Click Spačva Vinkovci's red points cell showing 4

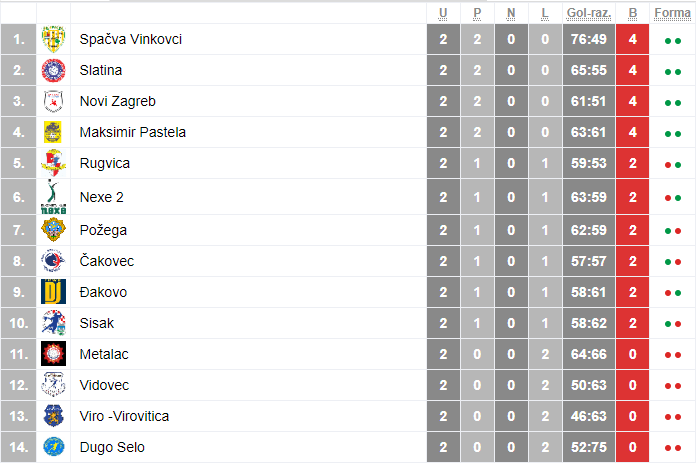coord(632,39)
